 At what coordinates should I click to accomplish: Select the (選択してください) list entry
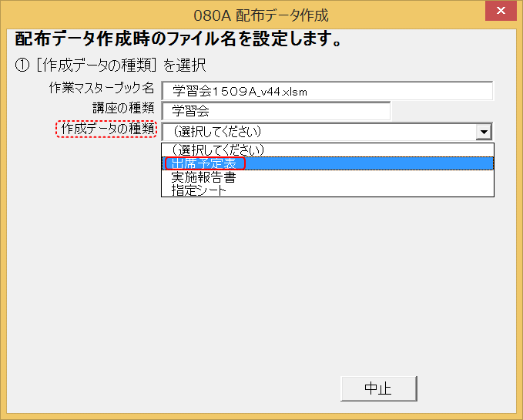point(327,150)
